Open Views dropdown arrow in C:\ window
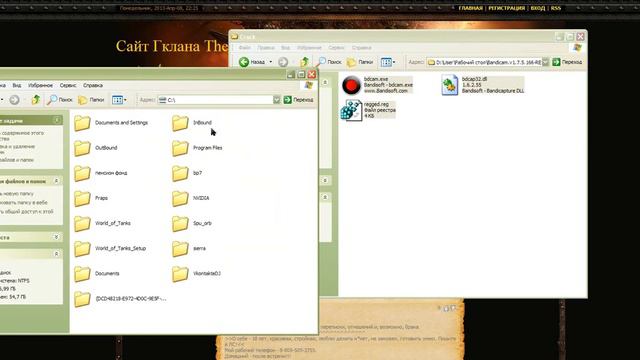This screenshot has width=640, height=360. click(125, 100)
